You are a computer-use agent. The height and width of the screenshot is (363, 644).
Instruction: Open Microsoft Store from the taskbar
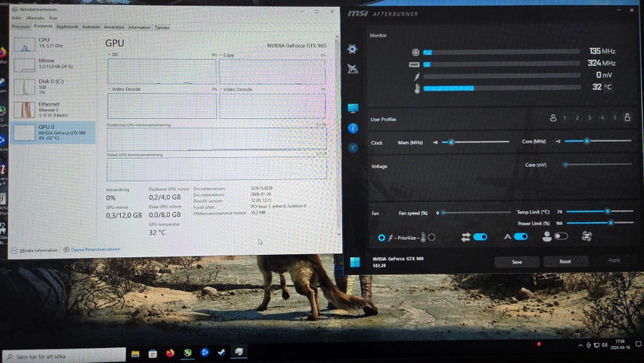click(x=153, y=354)
